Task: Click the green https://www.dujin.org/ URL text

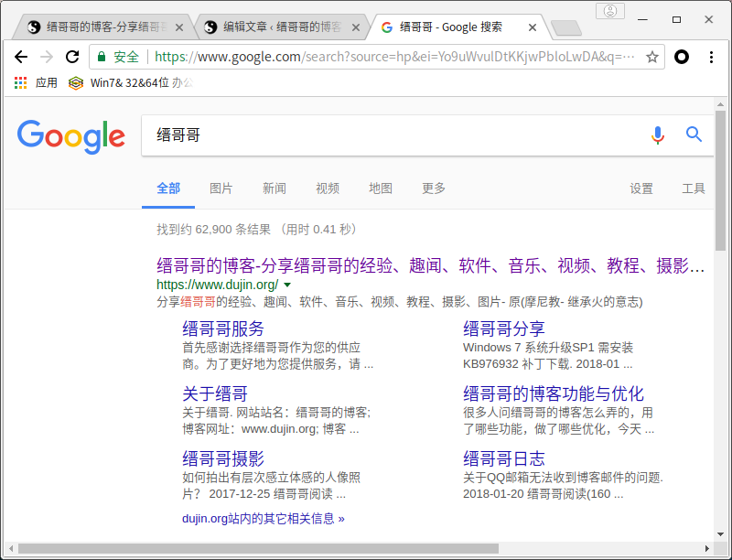Action: (x=218, y=285)
